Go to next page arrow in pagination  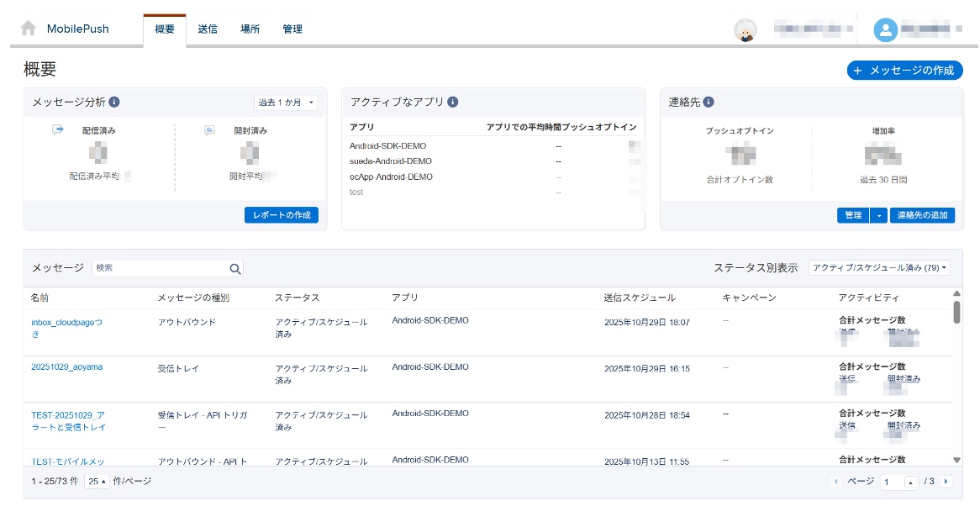pyautogui.click(x=946, y=482)
